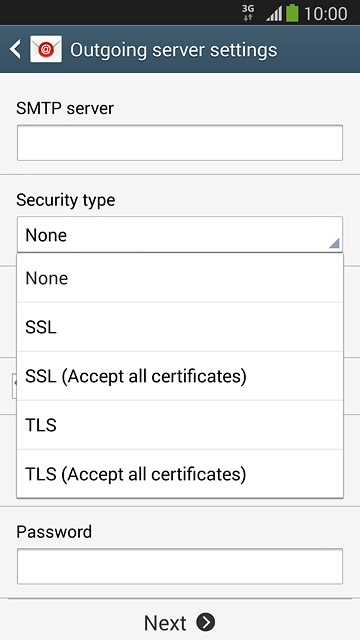Click into the Password field
The image size is (360, 640).
click(x=180, y=566)
